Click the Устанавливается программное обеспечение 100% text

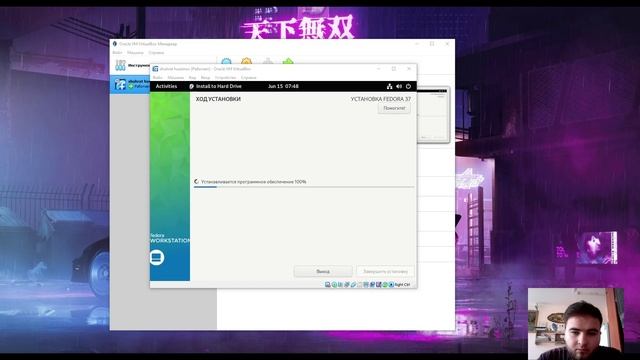253,182
